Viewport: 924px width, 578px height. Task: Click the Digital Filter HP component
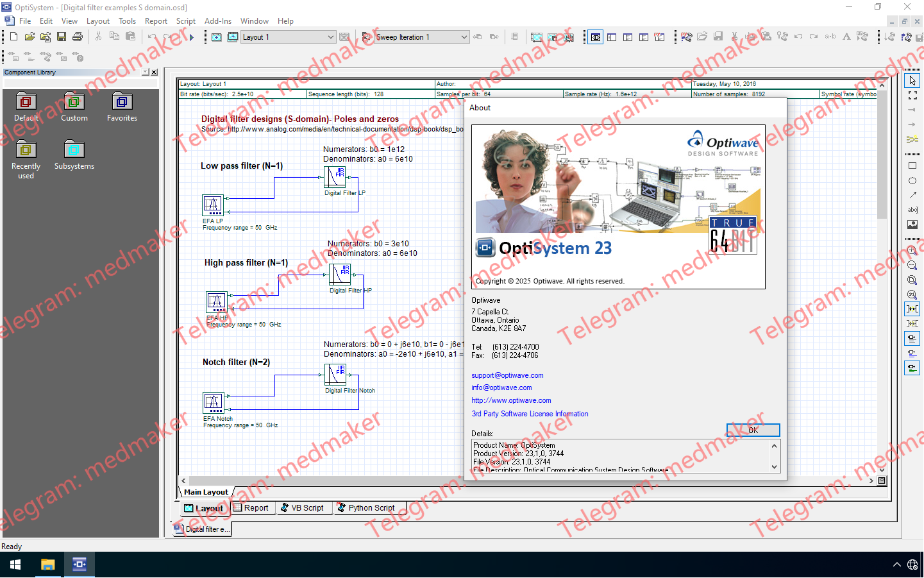(340, 274)
